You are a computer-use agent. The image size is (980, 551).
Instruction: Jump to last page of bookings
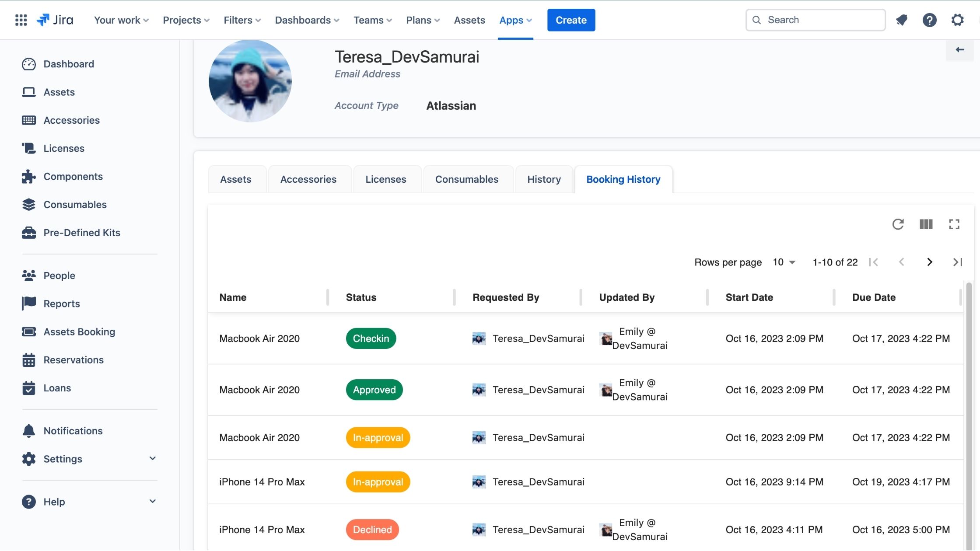coord(958,262)
